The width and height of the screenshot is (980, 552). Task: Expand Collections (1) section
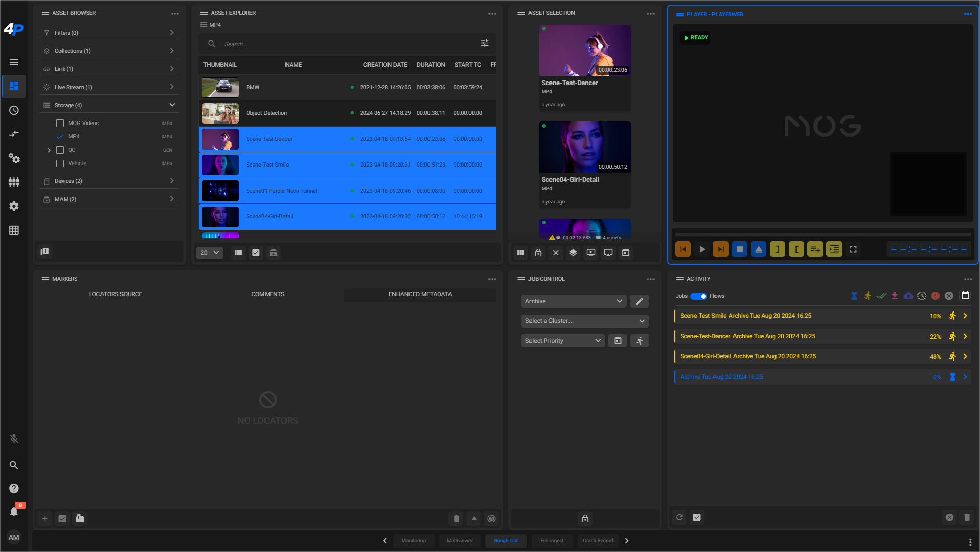[x=109, y=51]
